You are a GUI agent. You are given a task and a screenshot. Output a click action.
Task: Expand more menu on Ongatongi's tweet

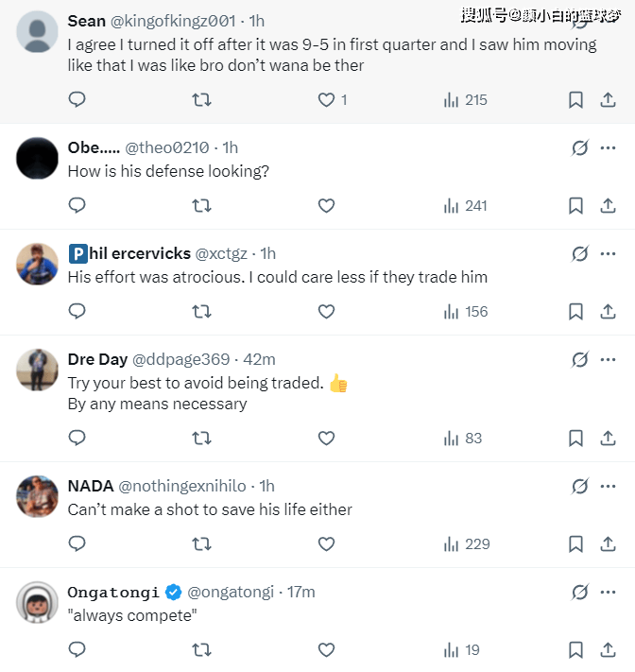click(608, 592)
